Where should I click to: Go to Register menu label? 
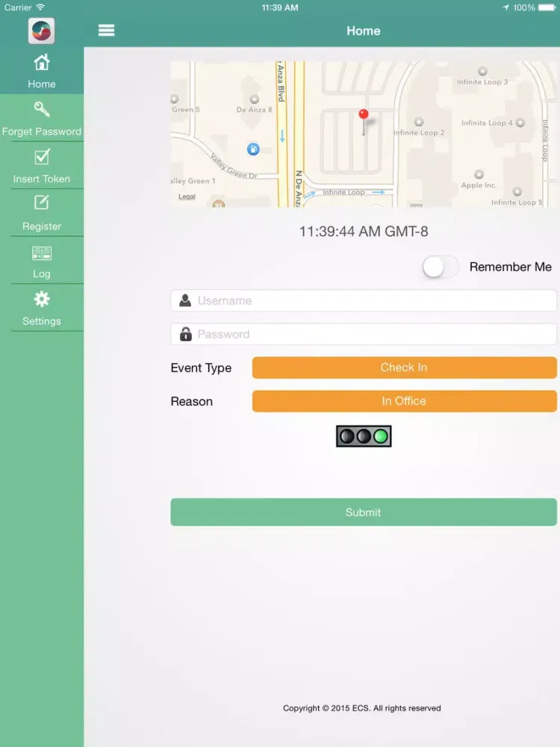(41, 226)
